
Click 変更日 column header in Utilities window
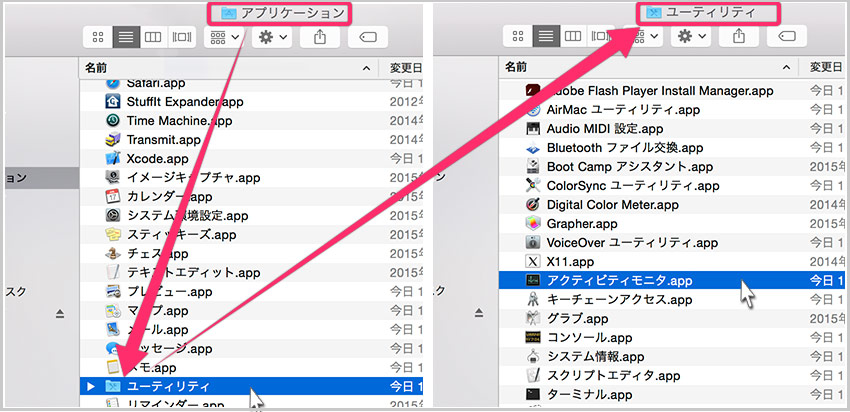coord(826,67)
